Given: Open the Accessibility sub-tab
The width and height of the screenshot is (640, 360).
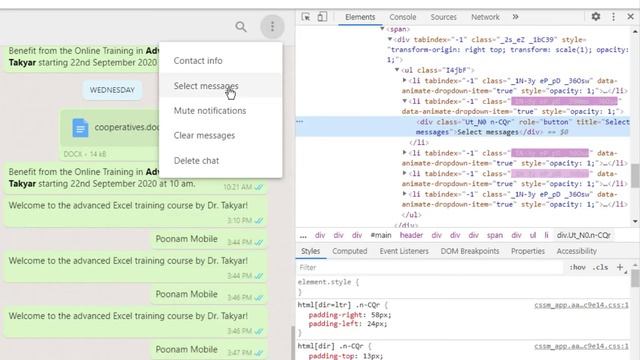Looking at the screenshot, I should (x=577, y=251).
